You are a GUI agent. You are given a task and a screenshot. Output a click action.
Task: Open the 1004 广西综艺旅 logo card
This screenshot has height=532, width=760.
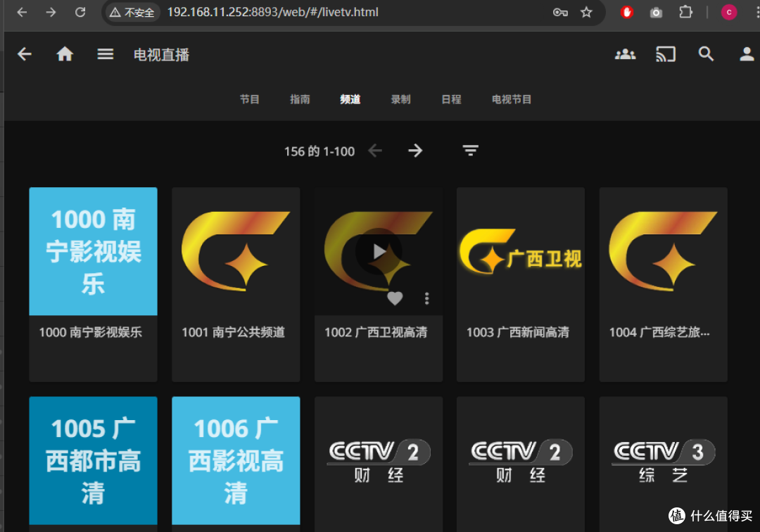click(x=663, y=251)
